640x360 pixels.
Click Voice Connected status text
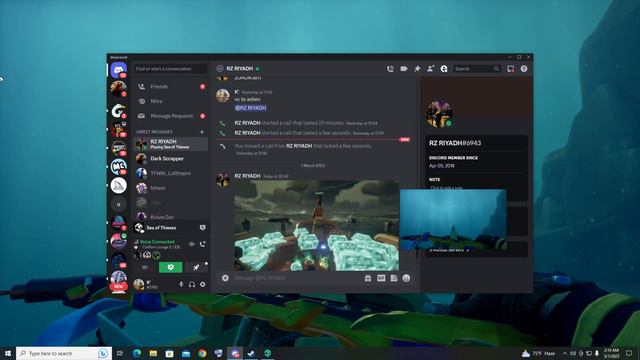click(x=157, y=242)
